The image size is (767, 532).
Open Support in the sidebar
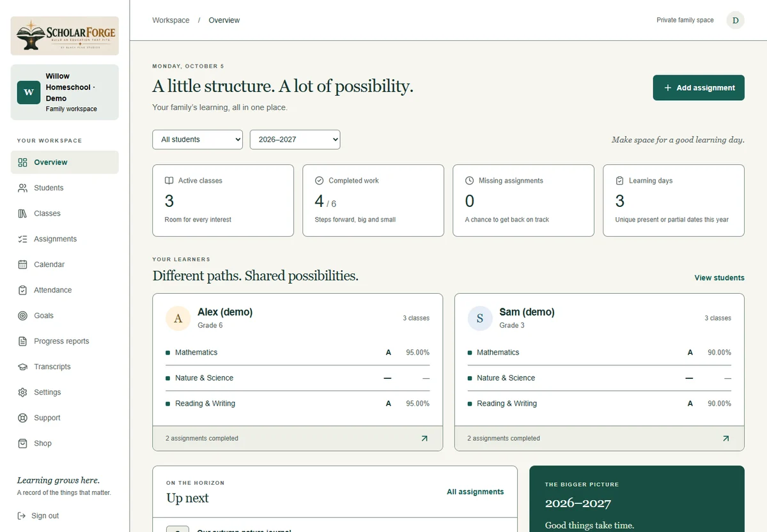[x=65, y=418]
